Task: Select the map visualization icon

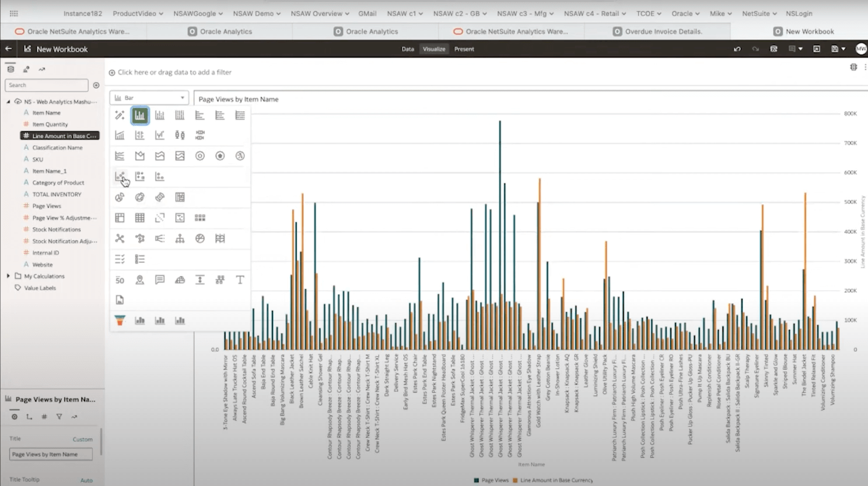Action: click(x=140, y=280)
